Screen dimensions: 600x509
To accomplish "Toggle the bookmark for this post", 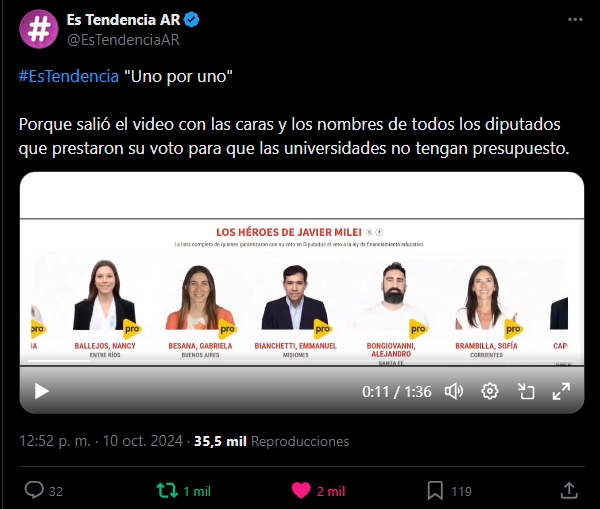I will click(435, 491).
